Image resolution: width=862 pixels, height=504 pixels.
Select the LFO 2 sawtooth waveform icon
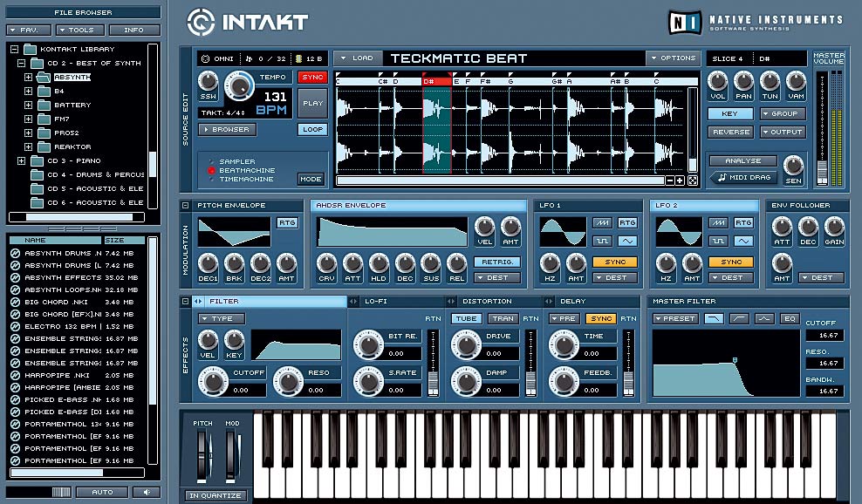(x=719, y=222)
